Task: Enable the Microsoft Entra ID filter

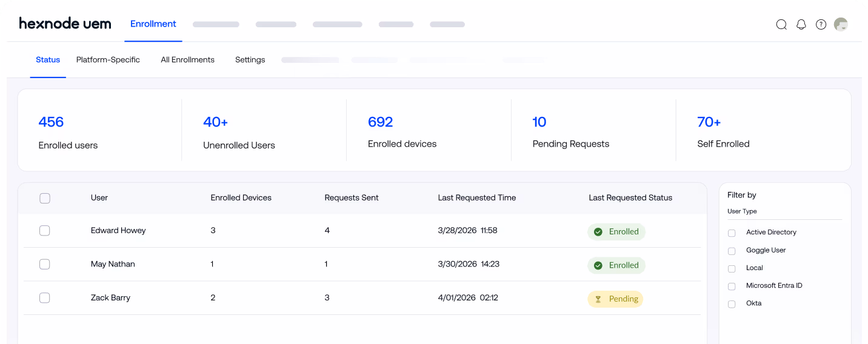Action: (x=732, y=286)
